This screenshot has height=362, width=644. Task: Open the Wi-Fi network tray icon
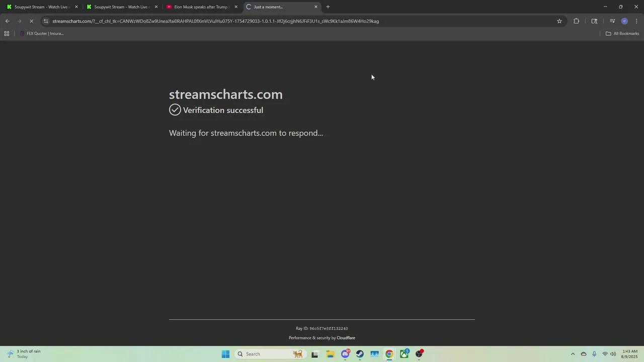click(x=605, y=354)
